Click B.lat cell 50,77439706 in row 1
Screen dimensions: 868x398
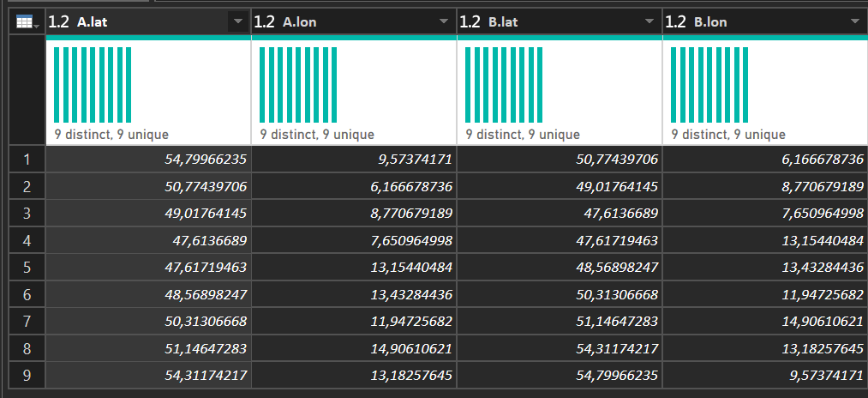560,160
